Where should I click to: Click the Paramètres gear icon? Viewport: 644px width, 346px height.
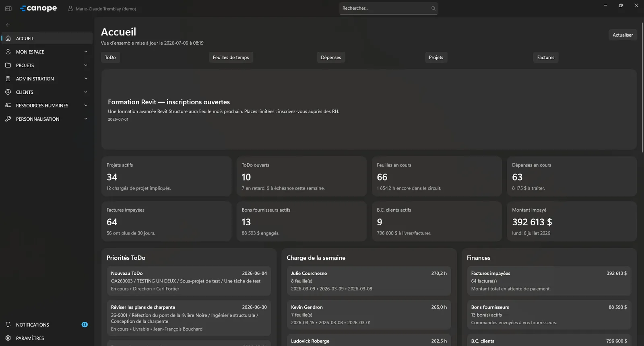8,338
